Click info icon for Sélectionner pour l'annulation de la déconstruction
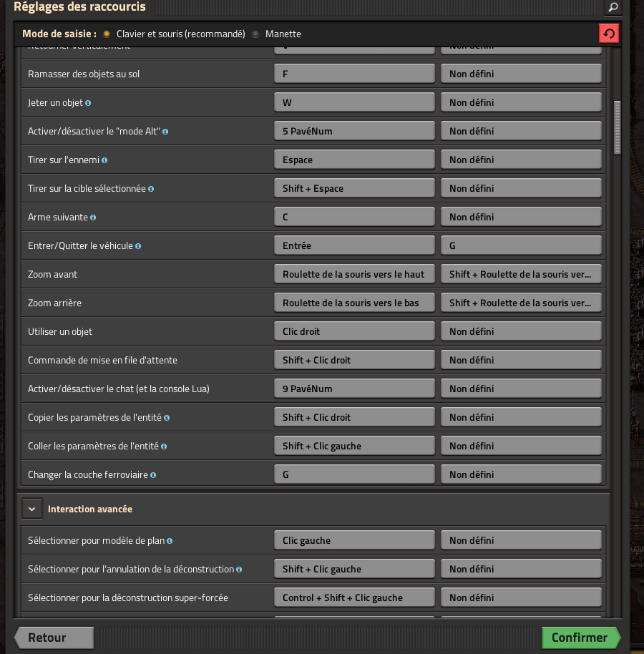The height and width of the screenshot is (654, 644). click(239, 570)
